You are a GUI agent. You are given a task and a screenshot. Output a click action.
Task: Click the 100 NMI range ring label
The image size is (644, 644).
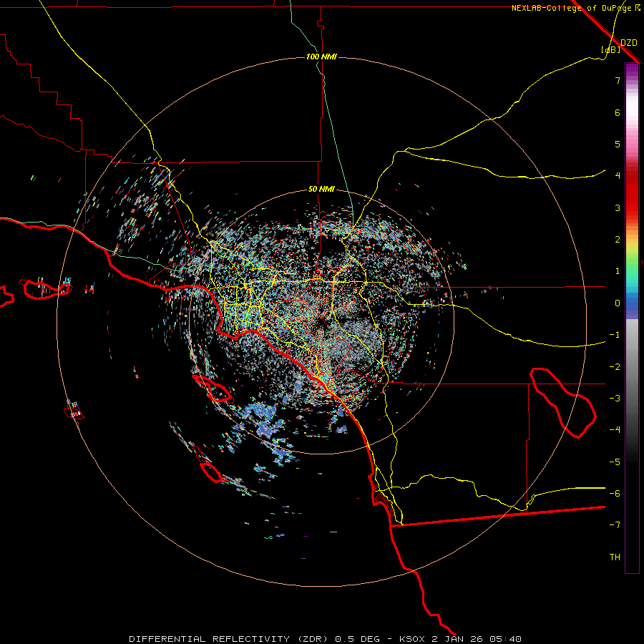pyautogui.click(x=321, y=57)
